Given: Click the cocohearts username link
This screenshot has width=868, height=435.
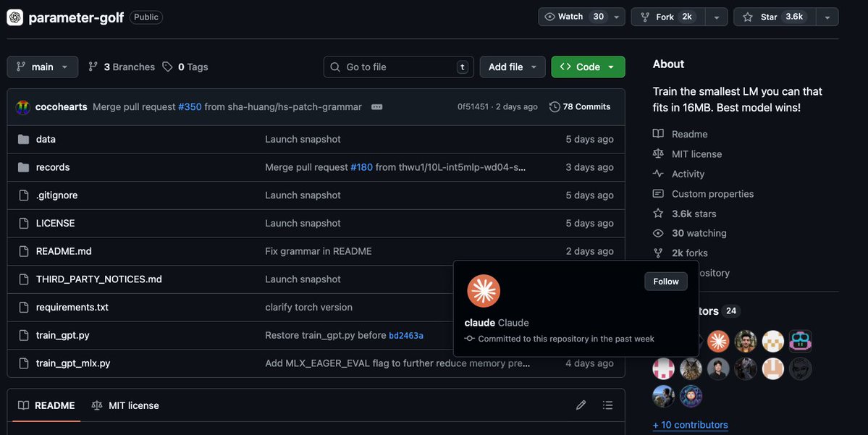Looking at the screenshot, I should tap(61, 107).
